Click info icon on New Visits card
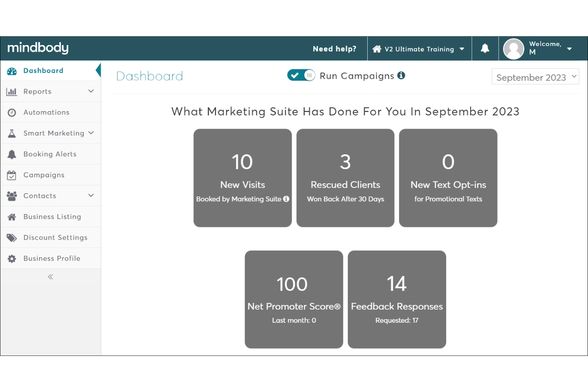This screenshot has width=588, height=392. 286,199
